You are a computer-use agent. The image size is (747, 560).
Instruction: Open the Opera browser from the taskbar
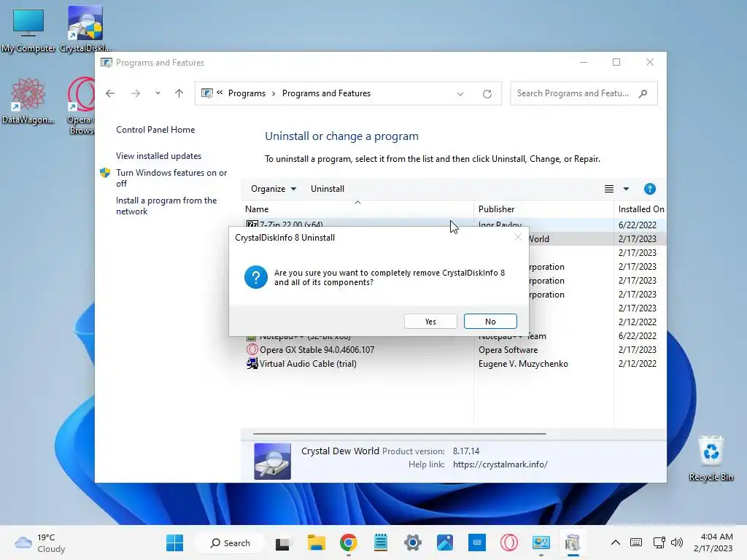click(508, 542)
